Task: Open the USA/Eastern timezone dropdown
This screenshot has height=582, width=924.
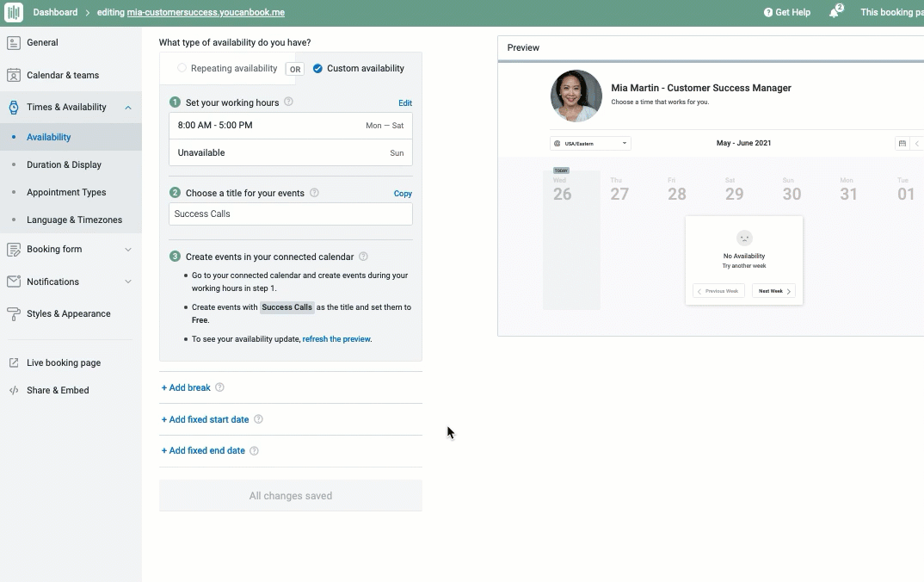Action: tap(590, 143)
